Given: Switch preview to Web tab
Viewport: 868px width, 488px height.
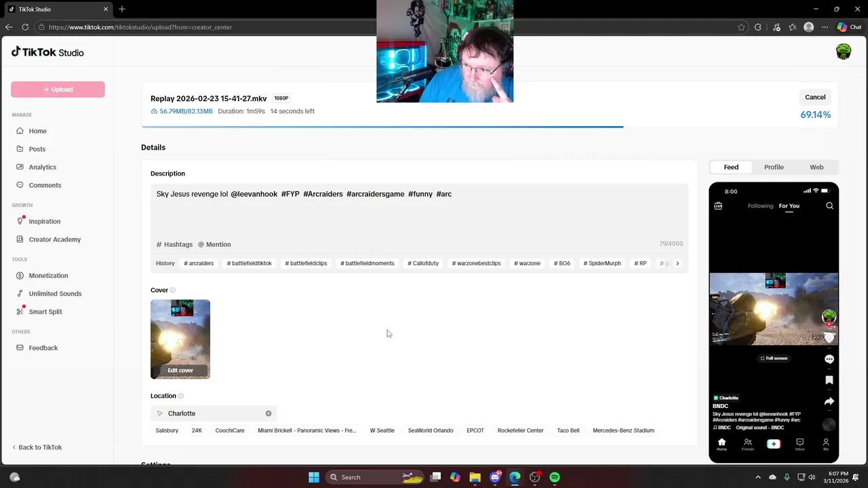Looking at the screenshot, I should [816, 167].
